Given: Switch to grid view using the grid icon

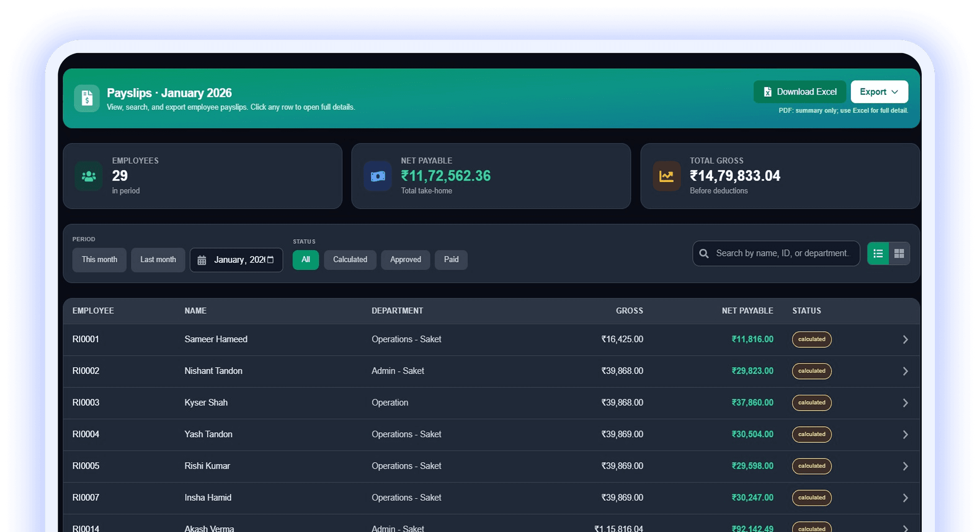Looking at the screenshot, I should [899, 253].
